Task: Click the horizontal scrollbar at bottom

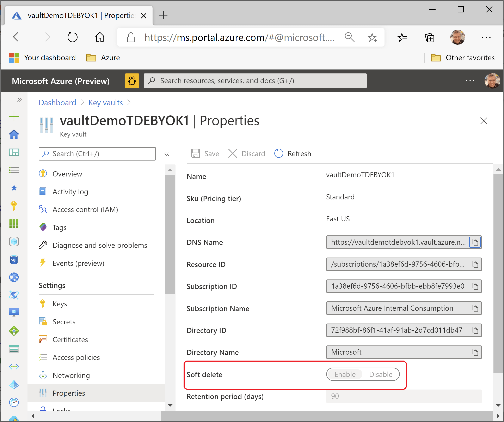Action: 326,416
